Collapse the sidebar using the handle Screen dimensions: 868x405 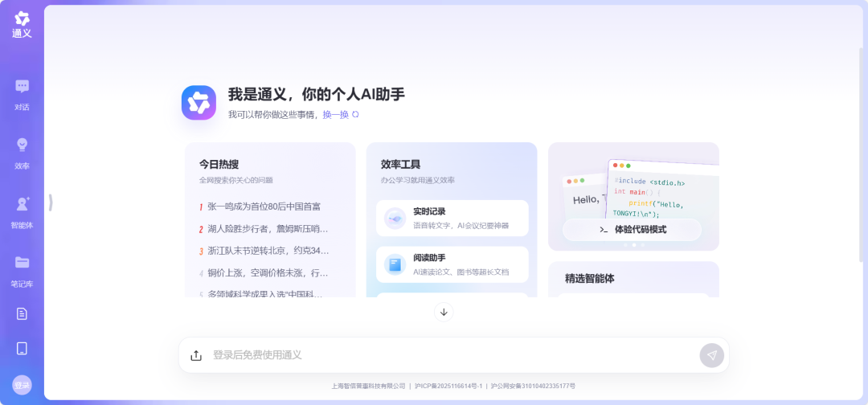click(x=51, y=202)
